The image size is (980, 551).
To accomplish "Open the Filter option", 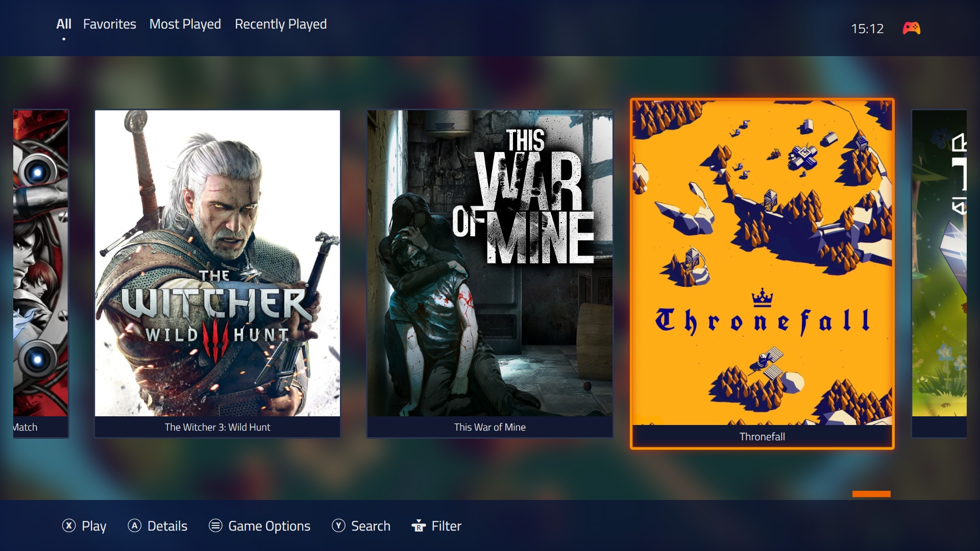I will [x=446, y=525].
